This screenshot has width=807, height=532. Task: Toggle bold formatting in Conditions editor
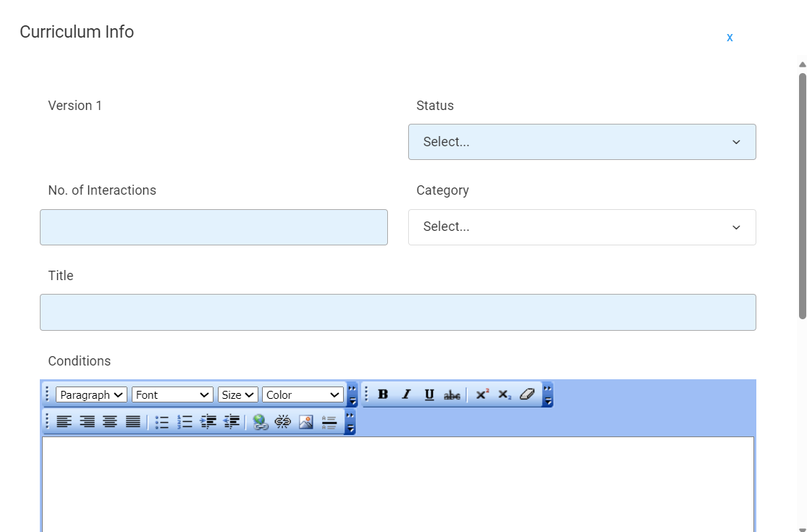pos(383,394)
